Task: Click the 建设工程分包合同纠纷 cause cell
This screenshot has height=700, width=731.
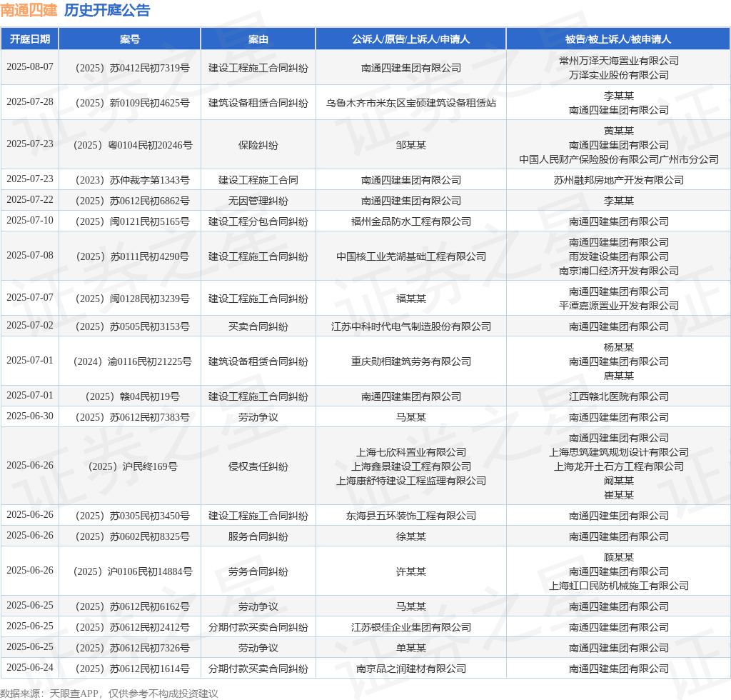Action: [x=258, y=221]
